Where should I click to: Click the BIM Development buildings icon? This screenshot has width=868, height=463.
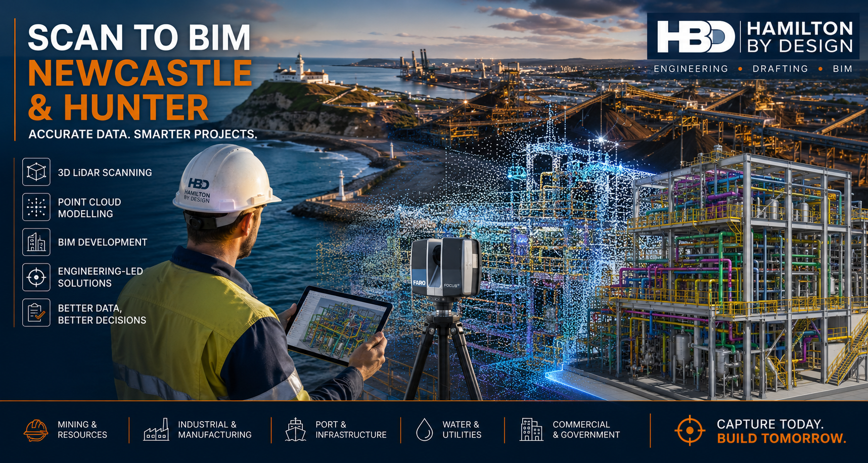[x=36, y=242]
